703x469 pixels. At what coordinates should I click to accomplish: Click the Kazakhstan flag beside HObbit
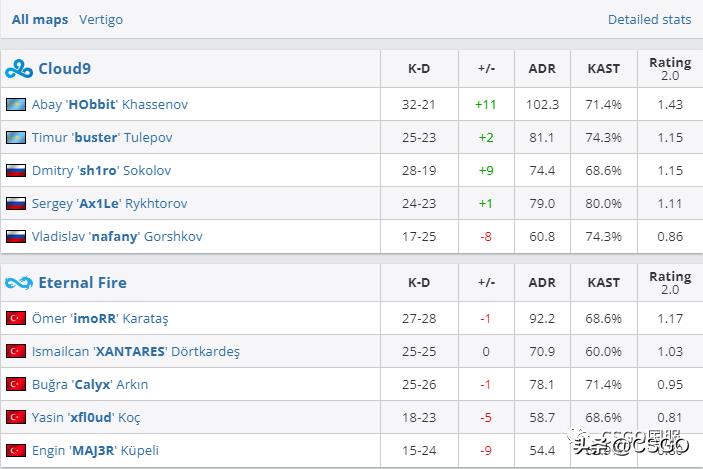click(16, 105)
